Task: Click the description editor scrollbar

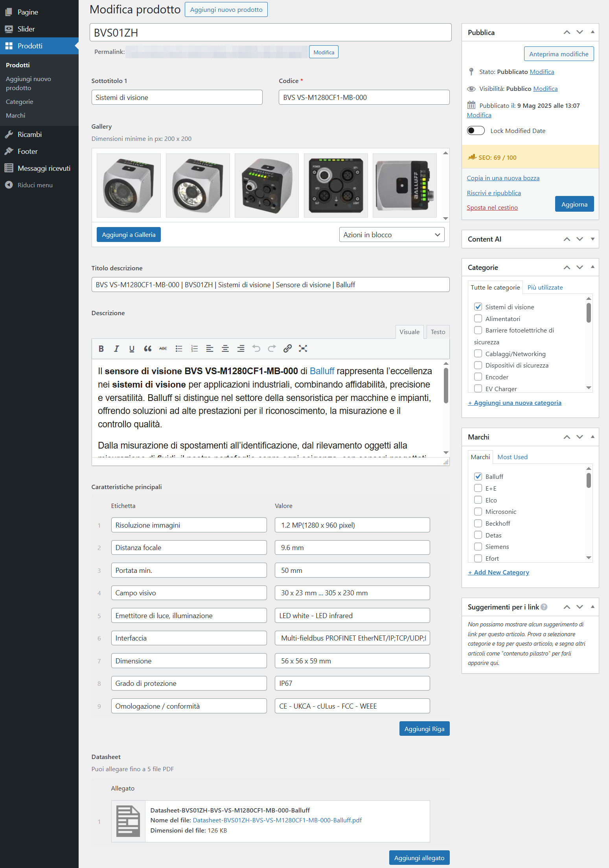Action: point(446,386)
